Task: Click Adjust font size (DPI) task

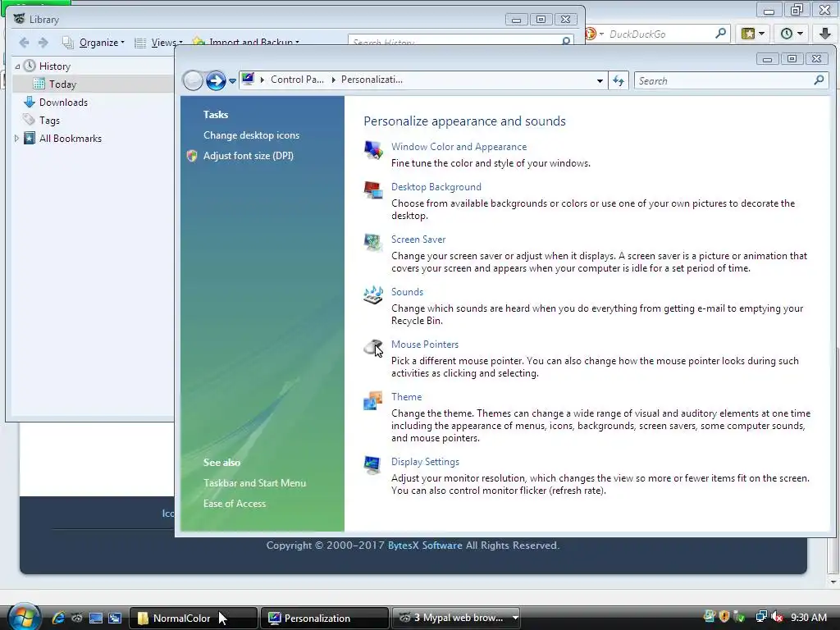Action: click(x=249, y=156)
